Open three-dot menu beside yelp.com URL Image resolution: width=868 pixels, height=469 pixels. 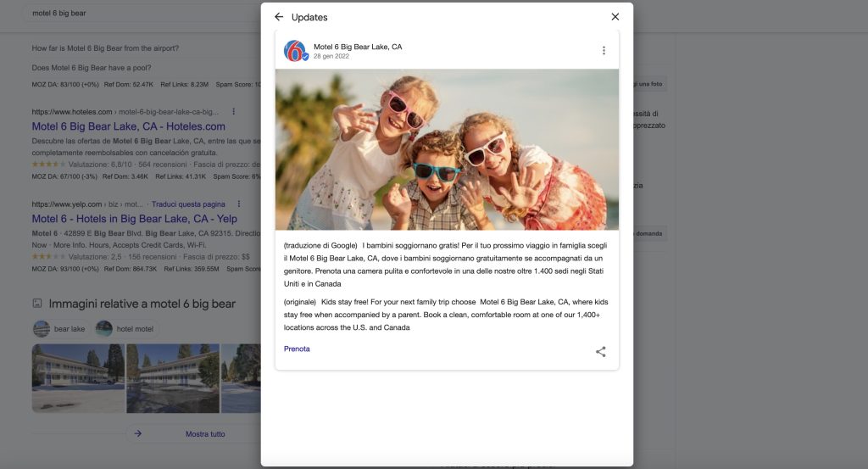[240, 204]
